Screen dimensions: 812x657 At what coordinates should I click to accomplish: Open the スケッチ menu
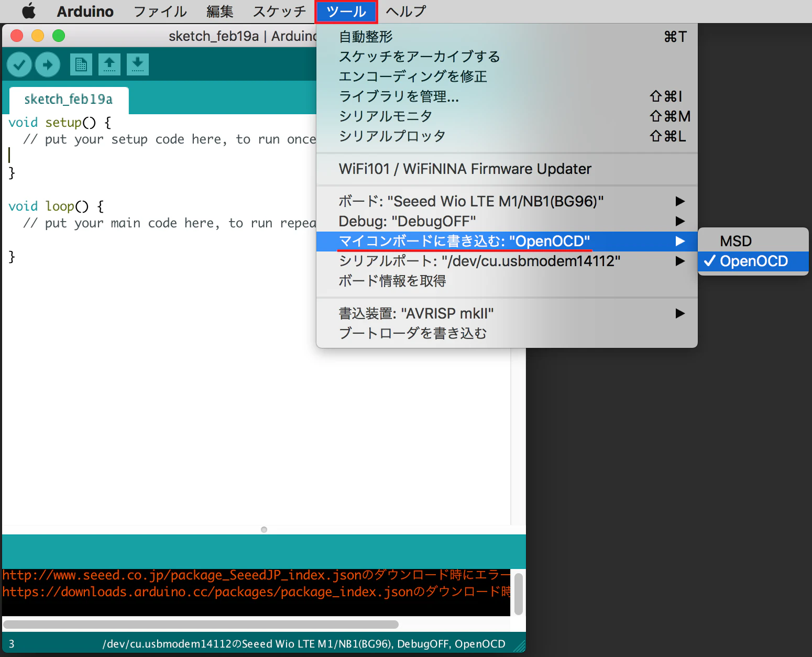pos(280,11)
